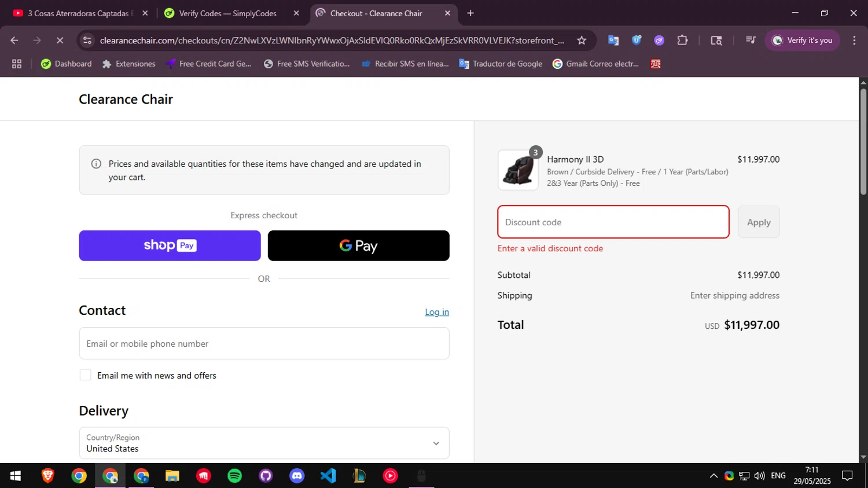Show hidden system tray icons
This screenshot has height=488, width=868.
pos(713,476)
